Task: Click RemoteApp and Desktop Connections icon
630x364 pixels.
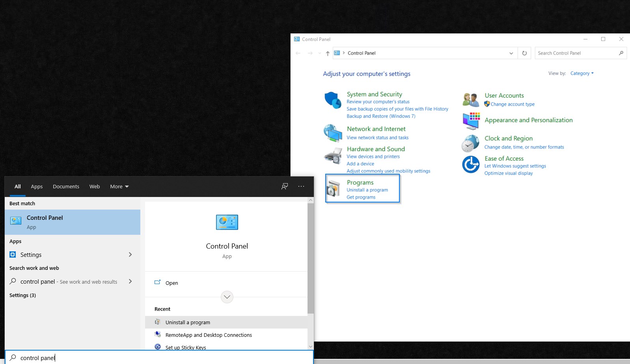Action: [158, 334]
